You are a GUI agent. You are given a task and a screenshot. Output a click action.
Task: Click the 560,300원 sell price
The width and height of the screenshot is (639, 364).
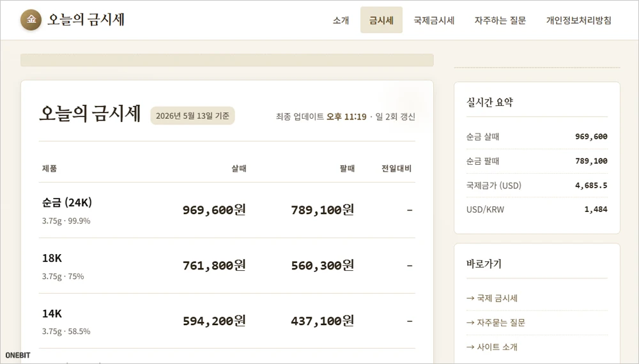(x=322, y=266)
